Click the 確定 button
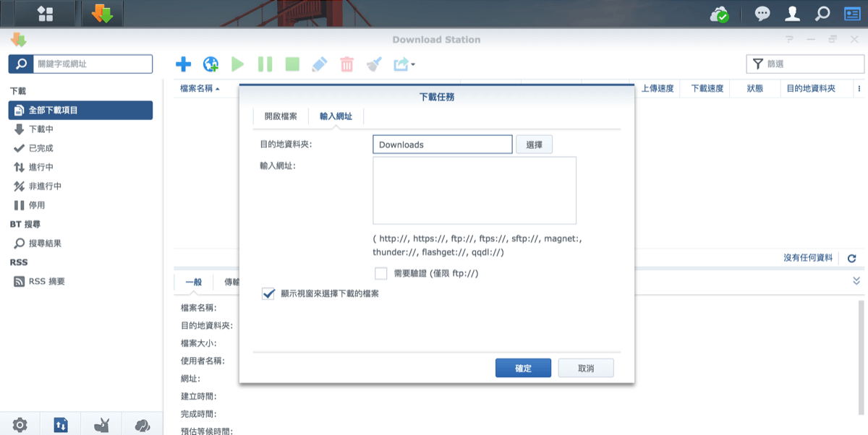 [523, 368]
